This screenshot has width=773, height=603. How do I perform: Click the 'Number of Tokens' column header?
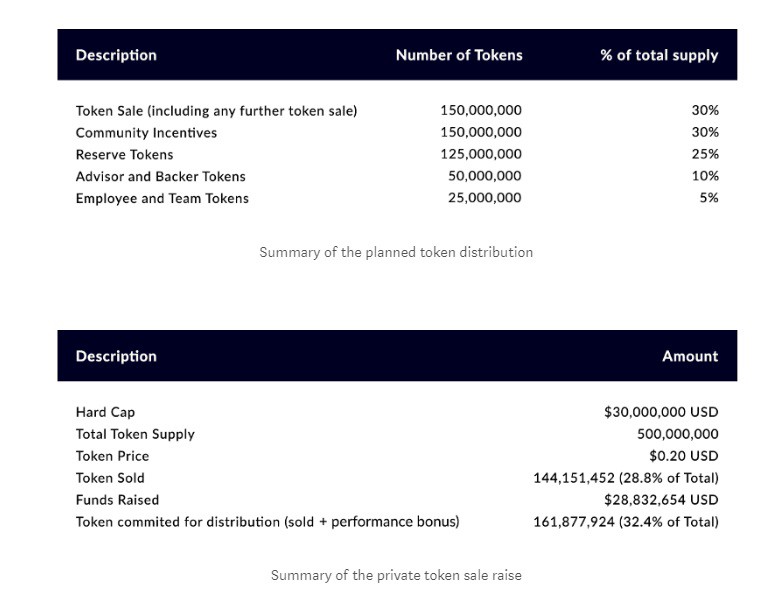(459, 55)
